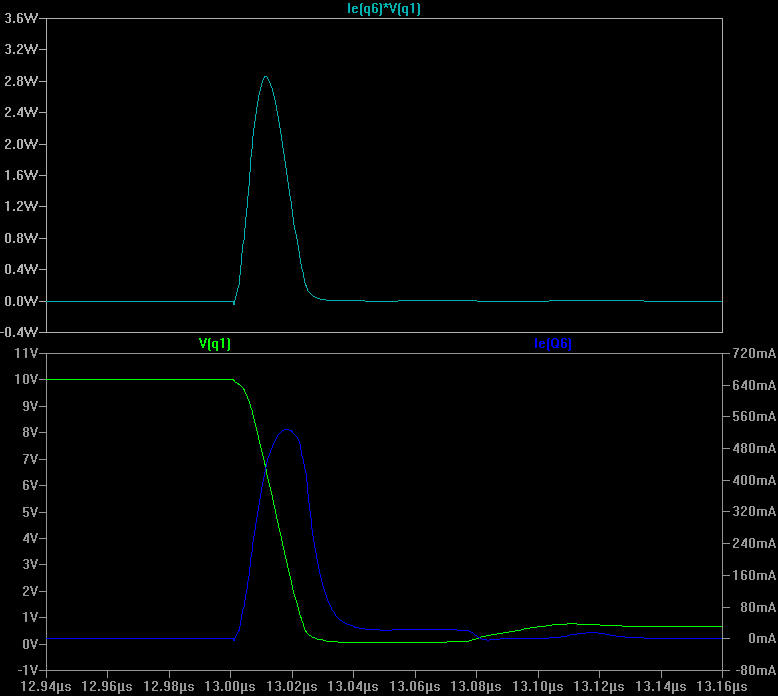
Task: Select the blue Ie(Q6) trace label
Action: pos(553,343)
